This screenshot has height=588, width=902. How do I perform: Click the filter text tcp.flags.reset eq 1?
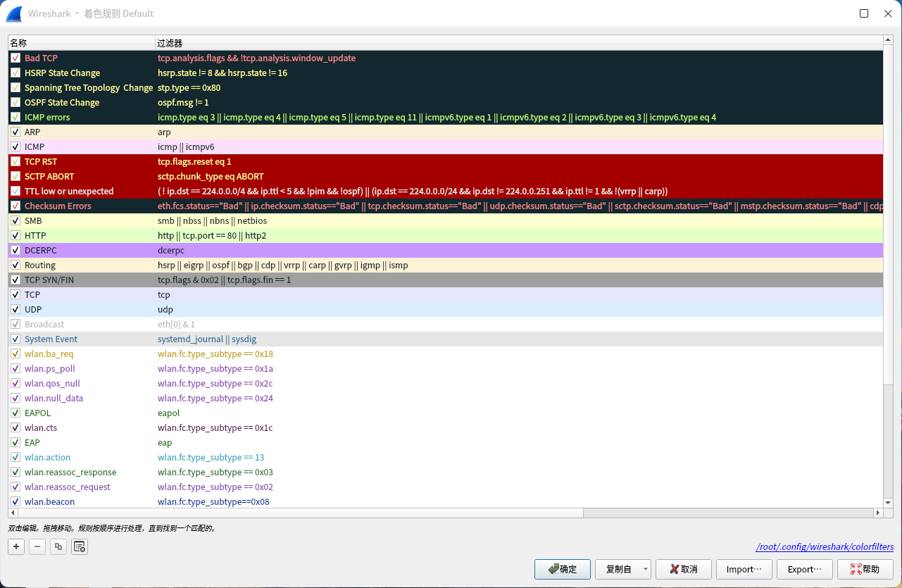click(194, 162)
